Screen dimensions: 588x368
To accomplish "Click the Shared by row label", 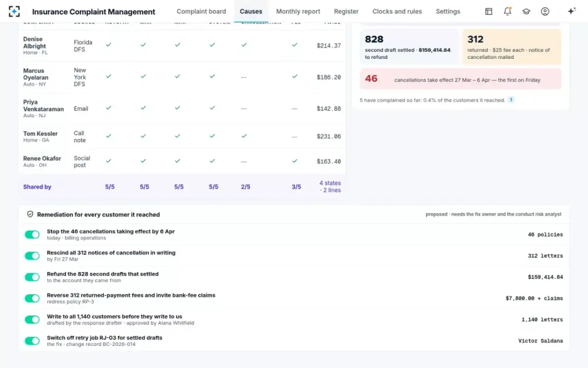I will click(x=37, y=187).
